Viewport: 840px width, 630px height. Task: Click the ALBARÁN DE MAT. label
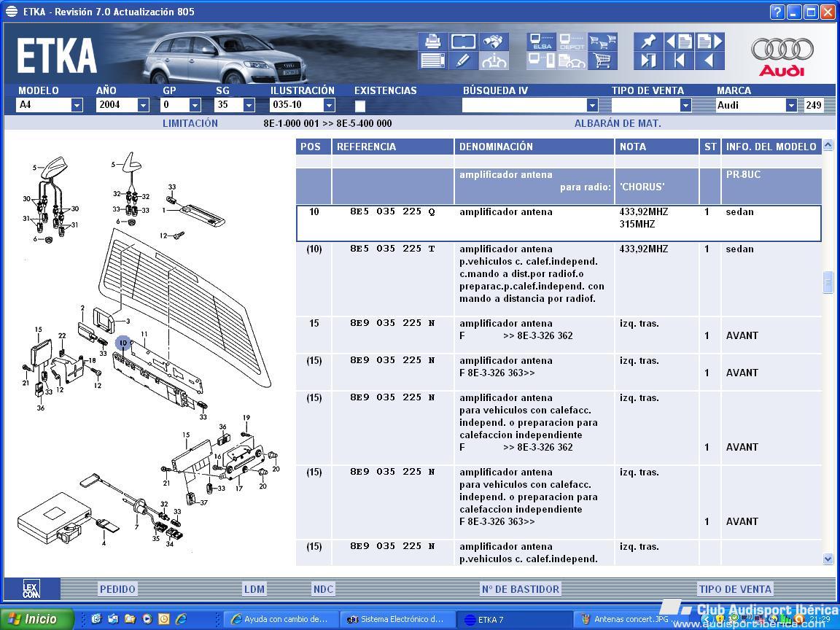(618, 123)
